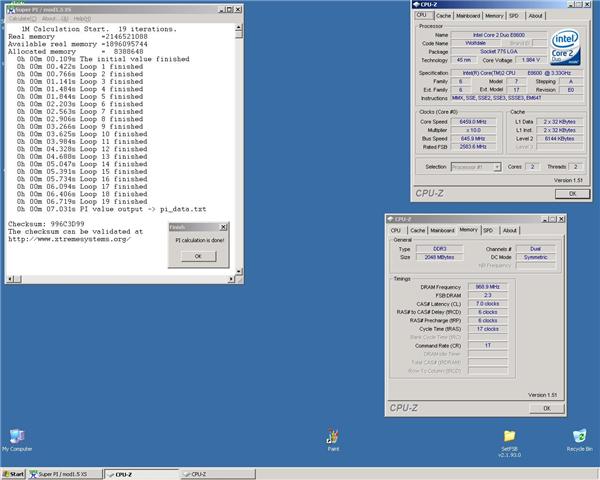Click the Start button on the taskbar
The image size is (600, 480).
[13, 474]
